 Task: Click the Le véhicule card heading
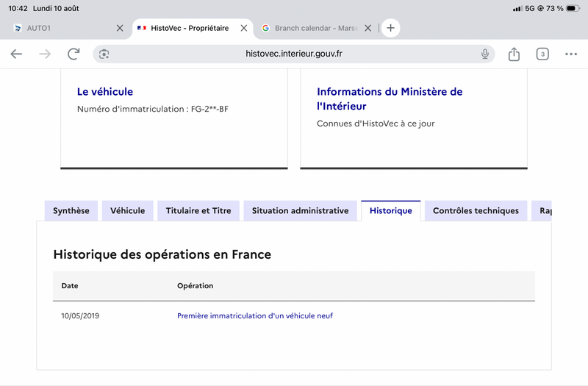coord(105,92)
